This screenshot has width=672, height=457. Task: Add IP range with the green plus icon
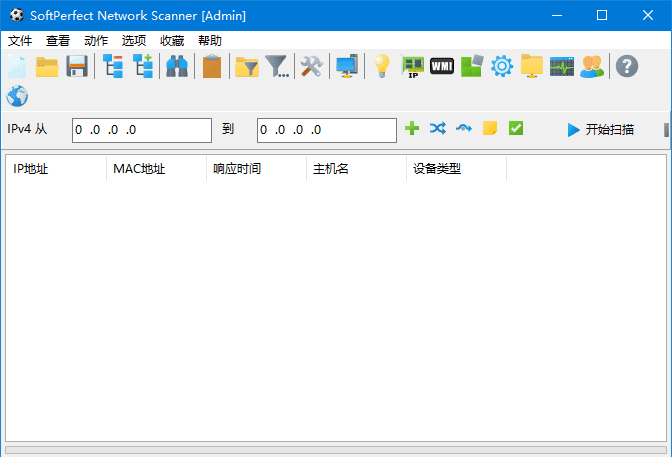(412, 128)
